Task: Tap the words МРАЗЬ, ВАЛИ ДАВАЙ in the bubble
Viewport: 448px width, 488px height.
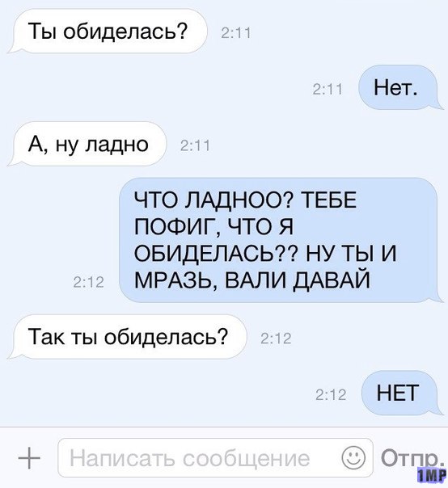Action: coord(252,280)
